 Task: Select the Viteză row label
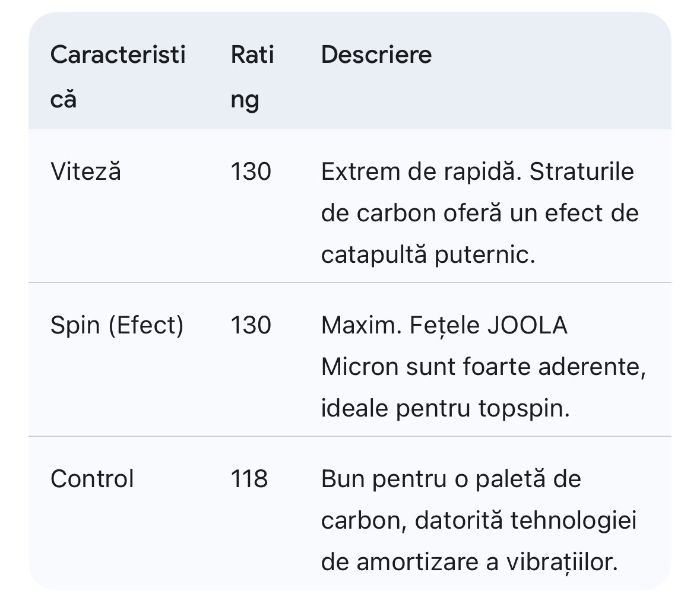coord(85,172)
